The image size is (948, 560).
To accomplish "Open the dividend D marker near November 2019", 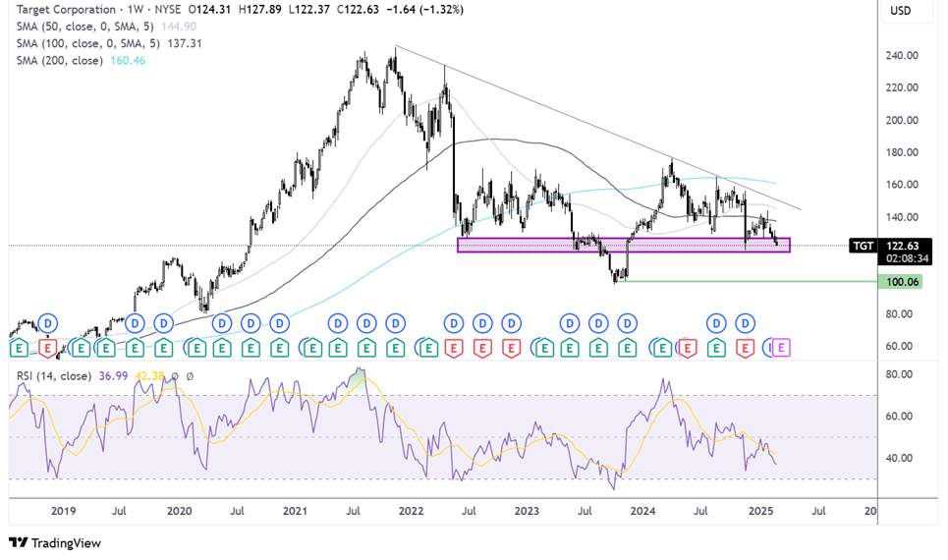I will point(164,323).
